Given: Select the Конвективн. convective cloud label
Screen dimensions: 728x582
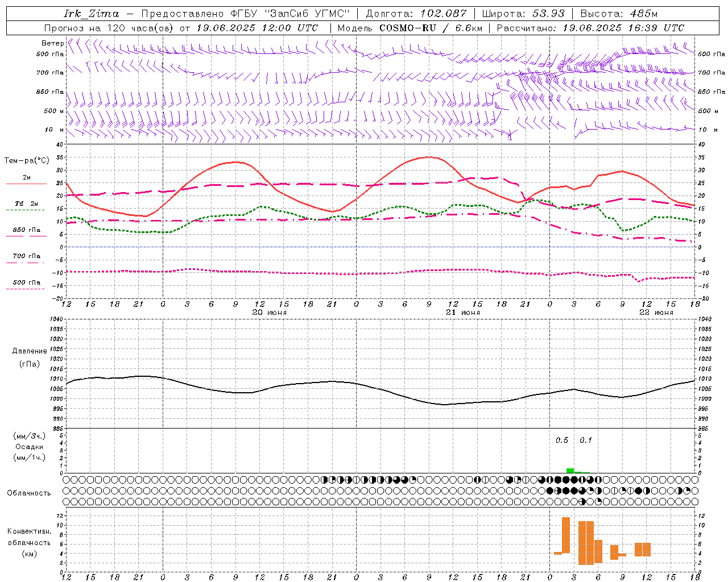Looking at the screenshot, I should [30, 531].
